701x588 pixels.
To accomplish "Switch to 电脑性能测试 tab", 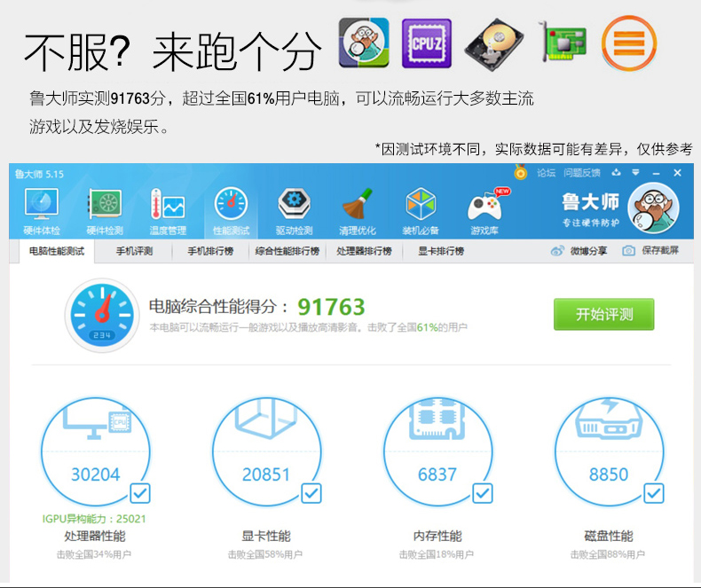I will (x=57, y=251).
